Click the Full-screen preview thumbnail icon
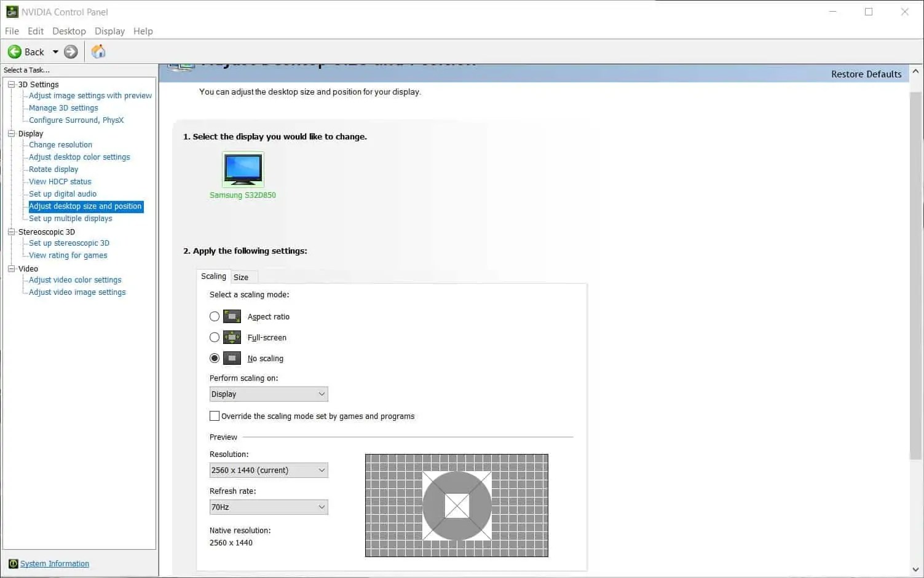 [x=232, y=337]
